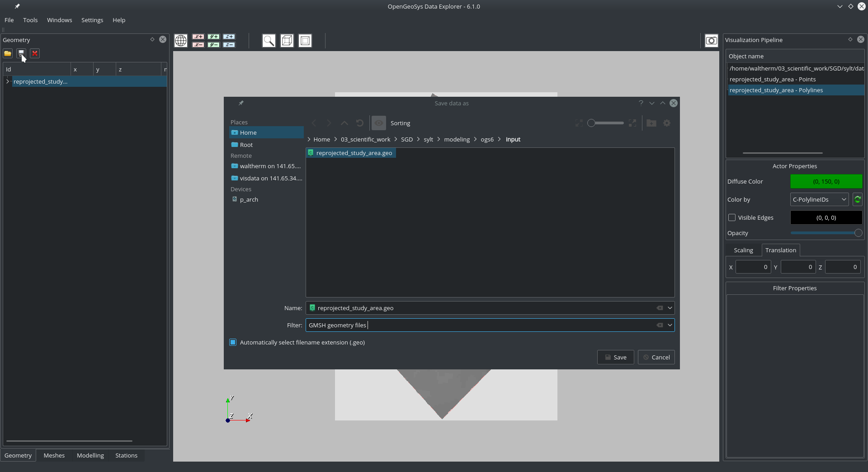Screen dimensions: 868x472
Task: Set camera to y- view direction
Action: pyautogui.click(x=213, y=45)
